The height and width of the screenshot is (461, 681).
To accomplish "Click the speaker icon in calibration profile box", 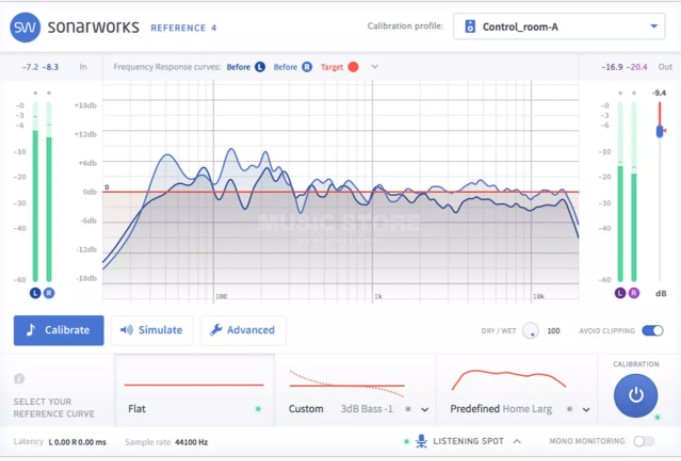I will click(x=470, y=27).
